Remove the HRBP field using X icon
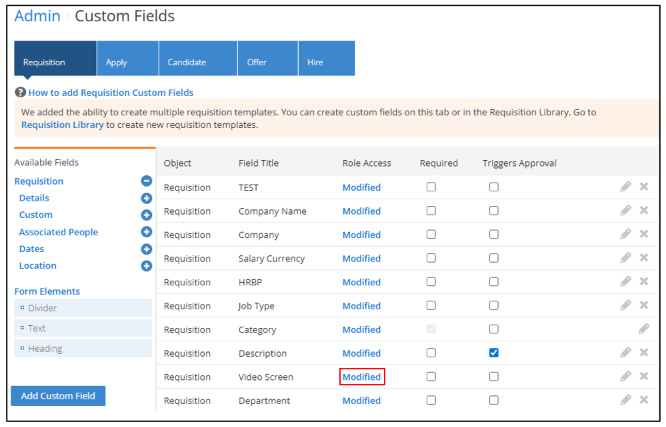The width and height of the screenshot is (666, 427). coord(644,282)
